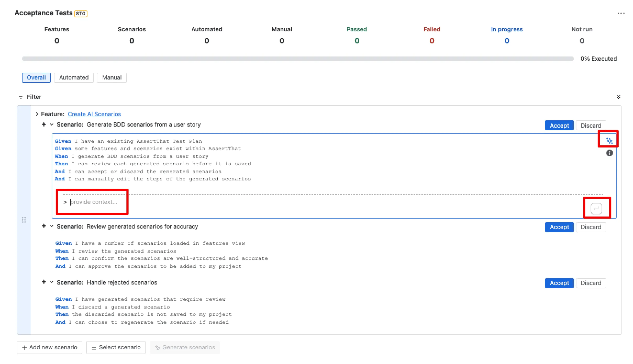This screenshot has width=633, height=364.
Task: Click Add new scenario button
Action: coord(49,347)
